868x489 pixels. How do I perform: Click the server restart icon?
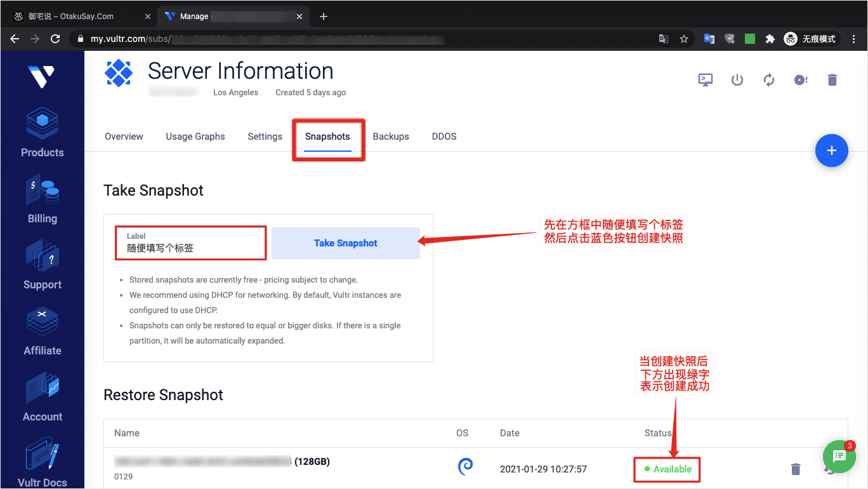click(769, 80)
